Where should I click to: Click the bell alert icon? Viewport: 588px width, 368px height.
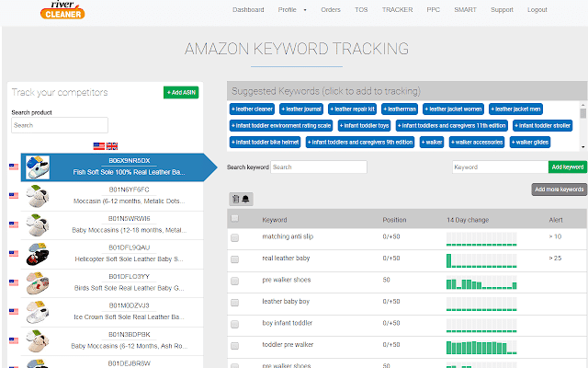245,199
